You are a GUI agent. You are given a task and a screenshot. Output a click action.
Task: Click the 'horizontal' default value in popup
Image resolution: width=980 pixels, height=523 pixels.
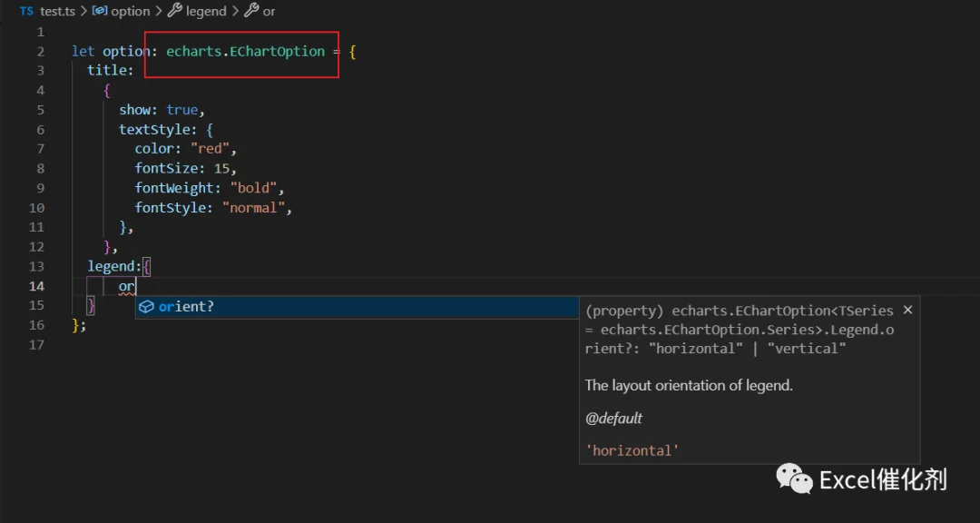click(x=632, y=450)
